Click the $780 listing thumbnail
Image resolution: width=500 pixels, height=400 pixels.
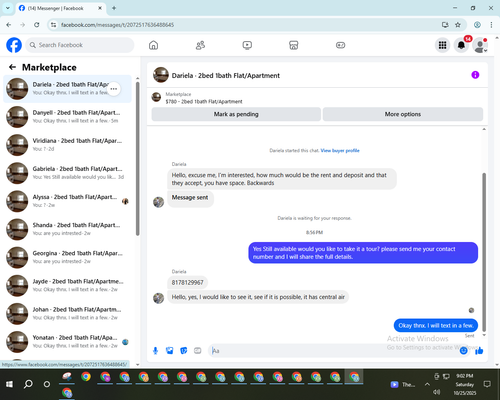(x=156, y=97)
